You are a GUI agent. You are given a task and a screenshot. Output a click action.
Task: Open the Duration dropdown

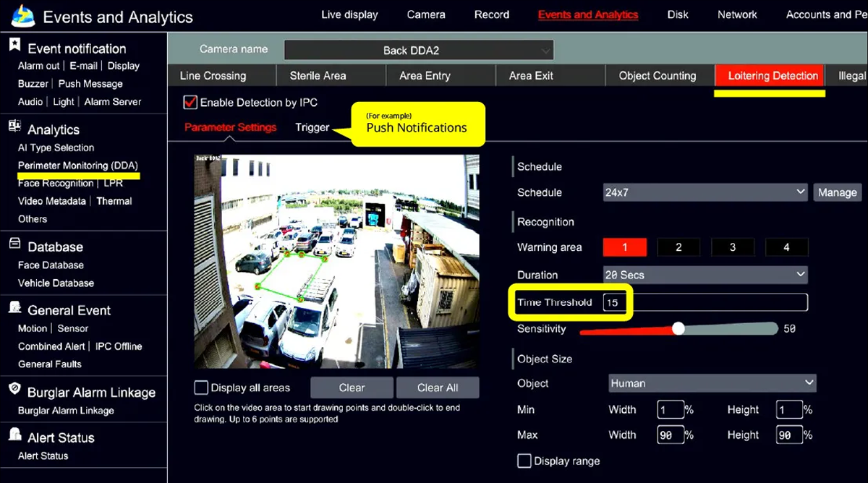click(x=705, y=275)
